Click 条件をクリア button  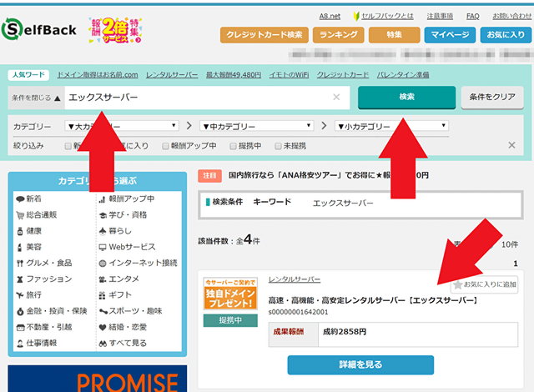tap(492, 97)
